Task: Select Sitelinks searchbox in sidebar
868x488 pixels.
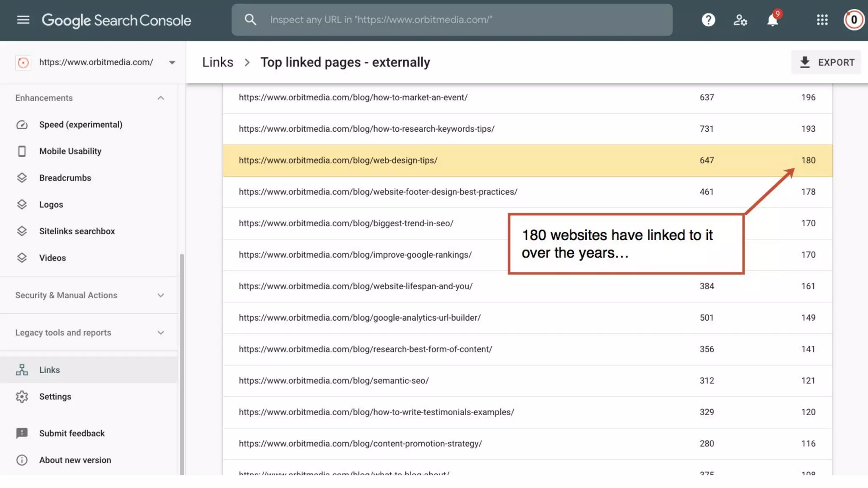Action: (77, 231)
